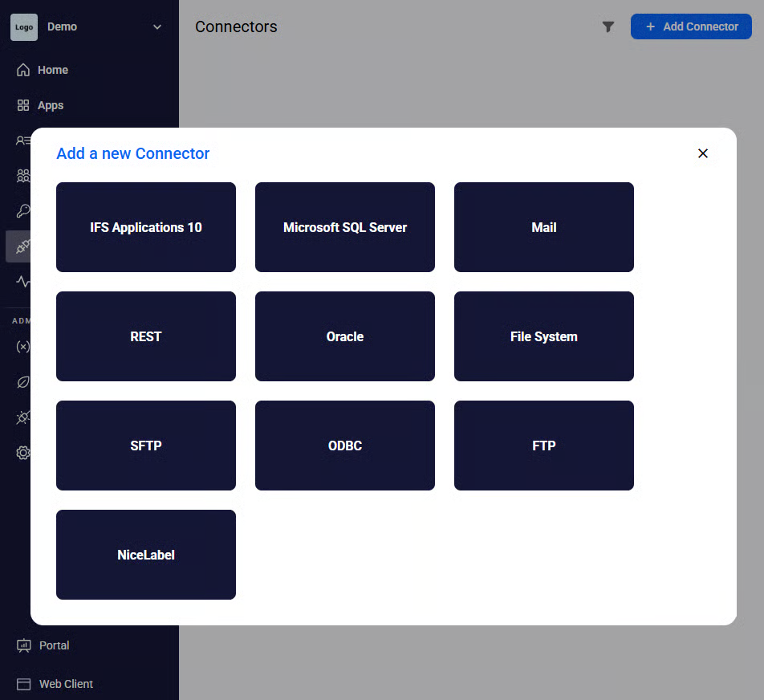This screenshot has width=764, height=700.
Task: Choose the Microsoft SQL Server connector
Action: 345,227
